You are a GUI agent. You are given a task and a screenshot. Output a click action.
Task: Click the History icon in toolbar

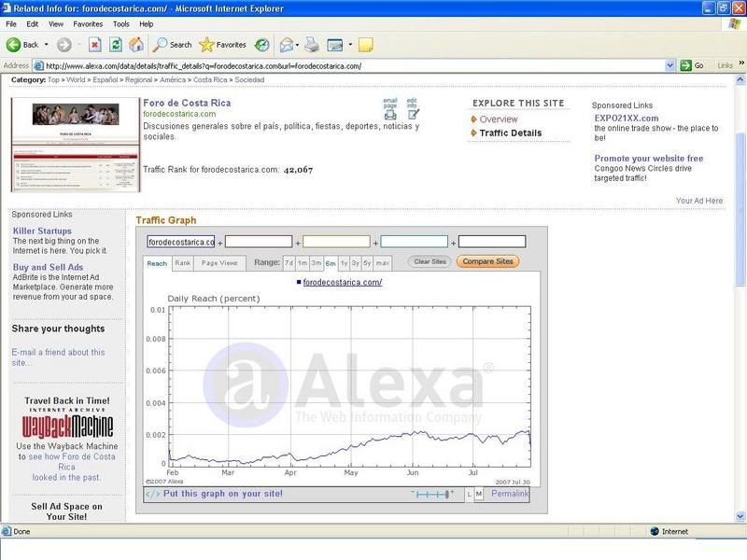click(261, 45)
